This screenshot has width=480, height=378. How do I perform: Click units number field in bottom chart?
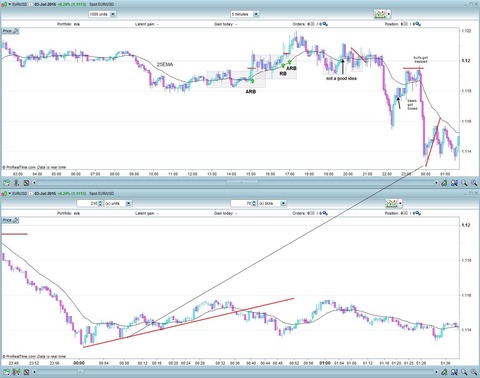(x=87, y=203)
